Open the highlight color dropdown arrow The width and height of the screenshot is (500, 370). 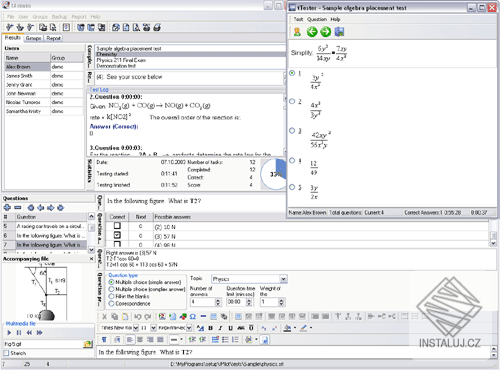(x=311, y=328)
